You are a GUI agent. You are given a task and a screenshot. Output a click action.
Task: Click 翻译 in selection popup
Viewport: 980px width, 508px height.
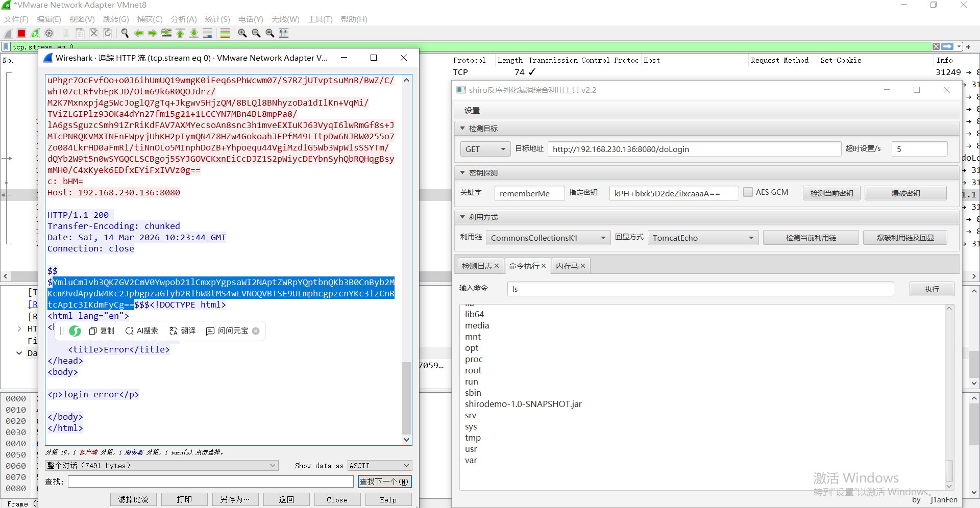183,331
